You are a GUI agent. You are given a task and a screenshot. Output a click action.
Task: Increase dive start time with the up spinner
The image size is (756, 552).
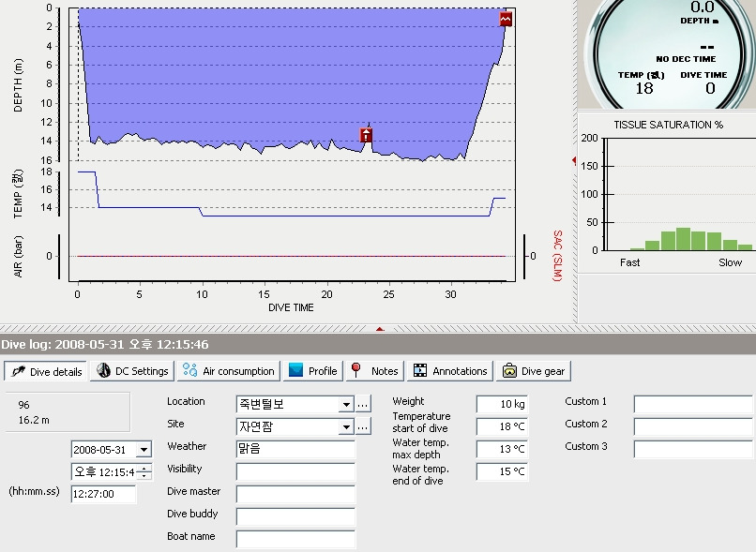[x=144, y=469]
